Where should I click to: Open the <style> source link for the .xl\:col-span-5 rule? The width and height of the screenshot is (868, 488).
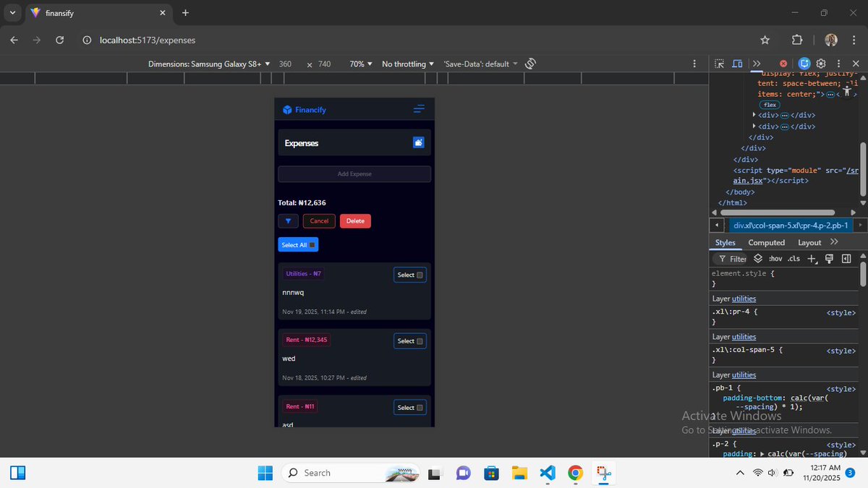pyautogui.click(x=841, y=351)
